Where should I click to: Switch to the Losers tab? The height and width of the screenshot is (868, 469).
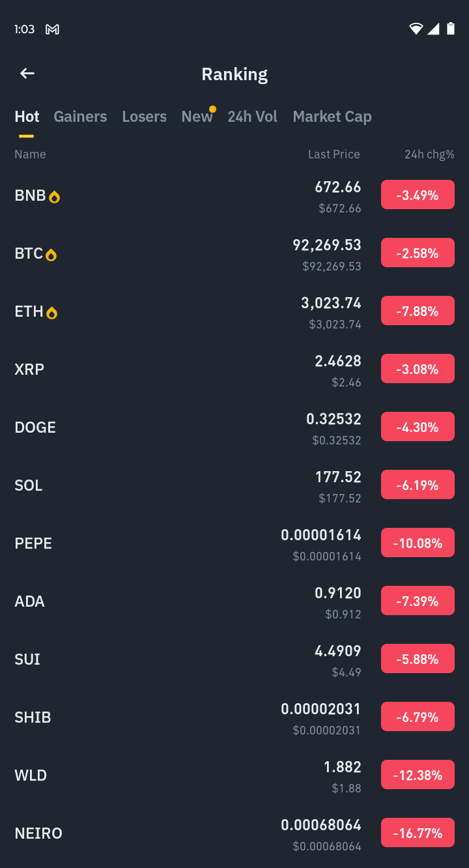pos(144,117)
